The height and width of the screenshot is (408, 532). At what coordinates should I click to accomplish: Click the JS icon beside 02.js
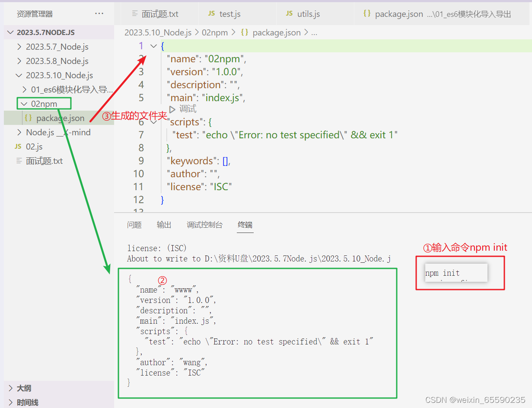tap(18, 147)
